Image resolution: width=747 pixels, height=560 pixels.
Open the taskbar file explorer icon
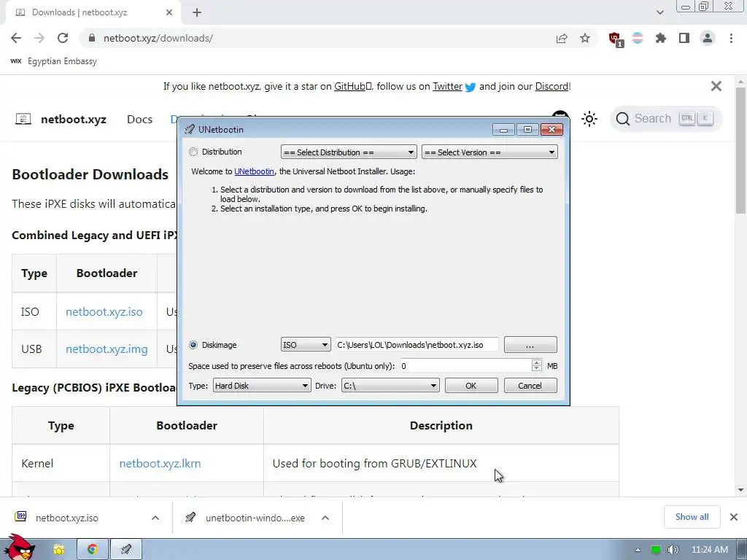(x=59, y=550)
